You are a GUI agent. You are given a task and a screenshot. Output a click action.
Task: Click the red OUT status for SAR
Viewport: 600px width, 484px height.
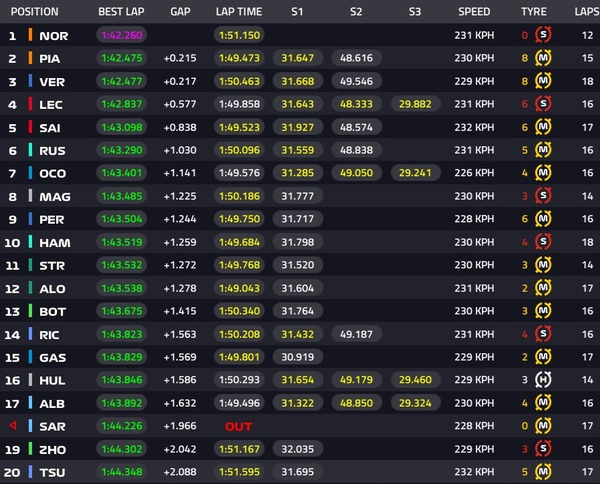(239, 426)
